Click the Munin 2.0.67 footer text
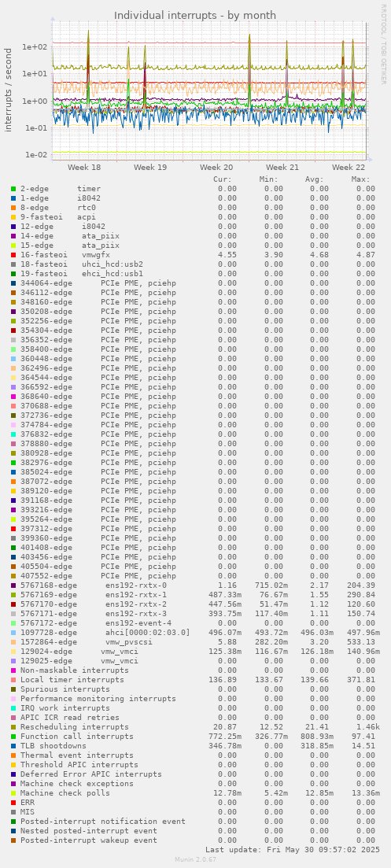The width and height of the screenshot is (391, 868). 195,859
